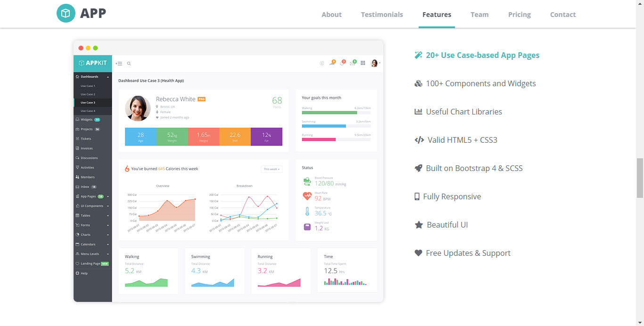Image resolution: width=644 pixels, height=326 pixels.
Task: Click the bar chart icon beside Chart Libraries
Action: tap(418, 112)
